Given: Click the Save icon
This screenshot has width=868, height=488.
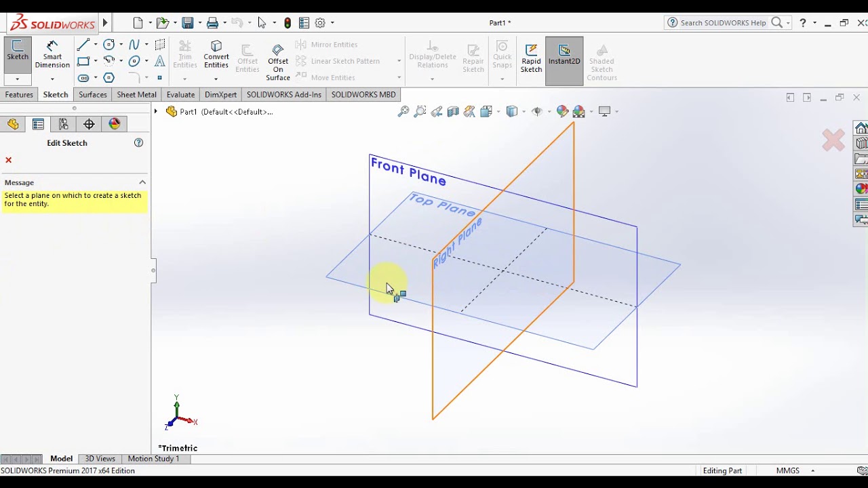Looking at the screenshot, I should tap(188, 23).
